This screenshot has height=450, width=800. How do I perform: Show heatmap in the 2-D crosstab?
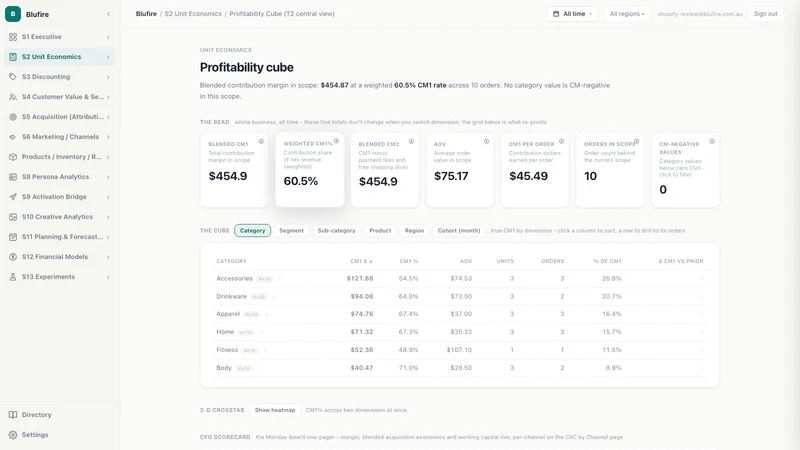click(275, 410)
